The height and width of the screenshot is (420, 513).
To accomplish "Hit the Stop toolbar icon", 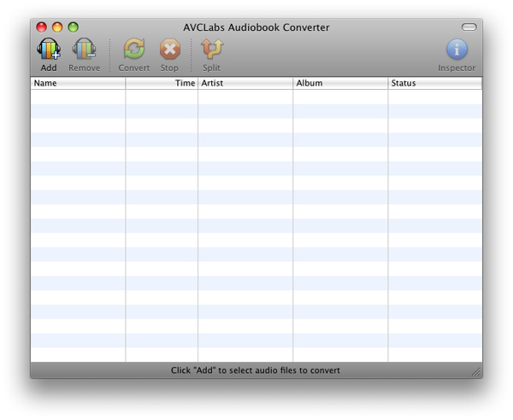I will pos(169,50).
